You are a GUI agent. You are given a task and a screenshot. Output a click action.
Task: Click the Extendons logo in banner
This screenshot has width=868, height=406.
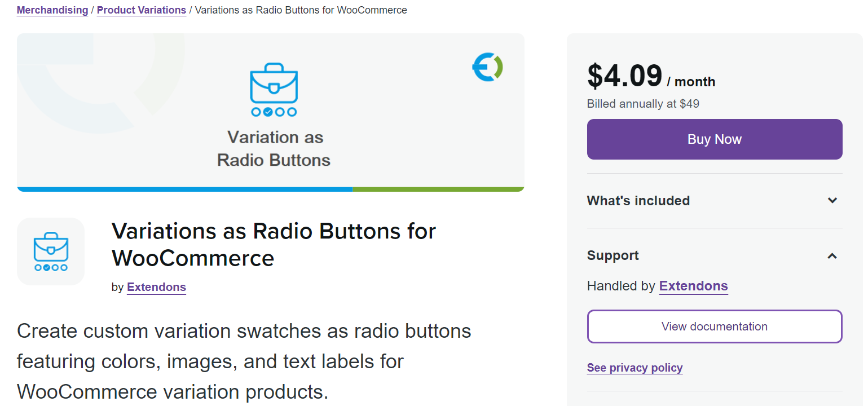(x=487, y=67)
